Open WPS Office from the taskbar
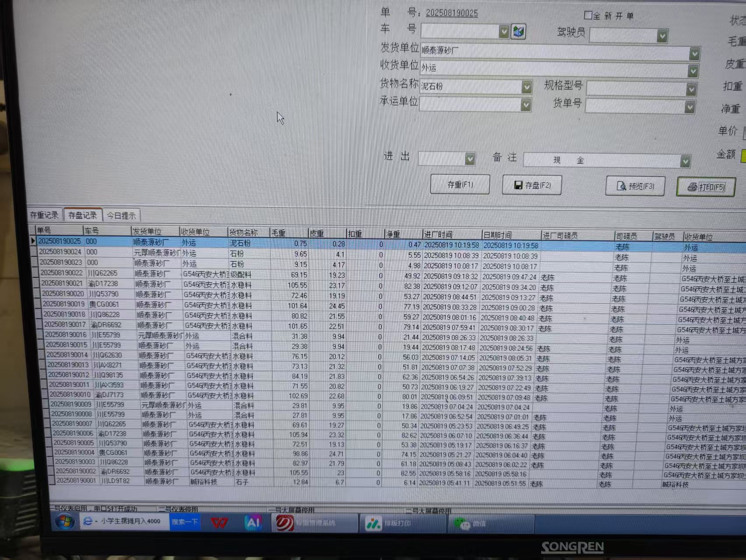This screenshot has width=746, height=560. (x=219, y=523)
